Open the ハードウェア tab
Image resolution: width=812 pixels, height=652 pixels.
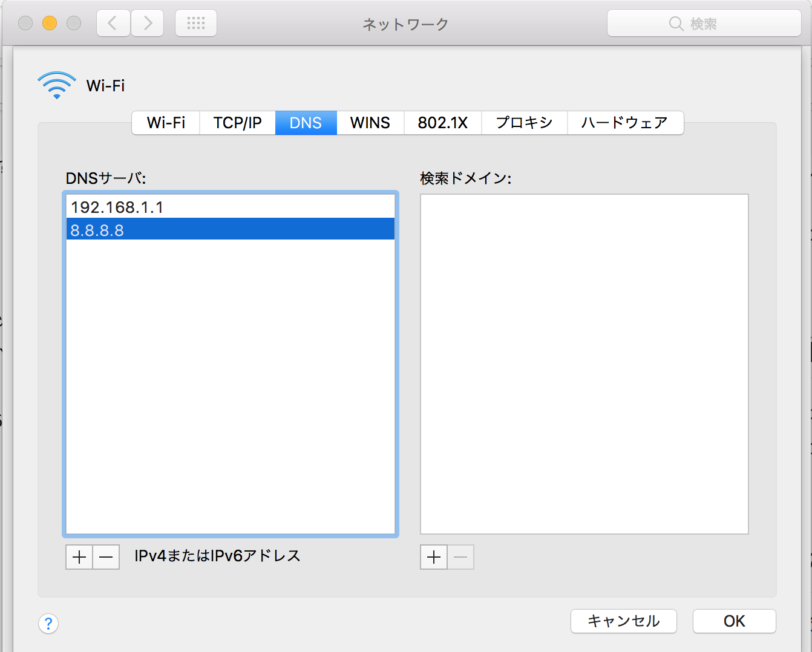click(625, 123)
